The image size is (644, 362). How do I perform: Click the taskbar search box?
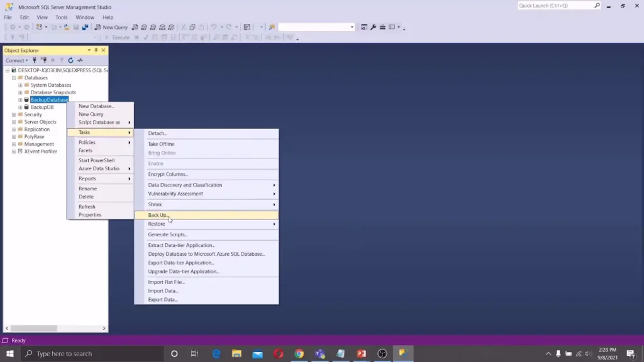point(92,353)
